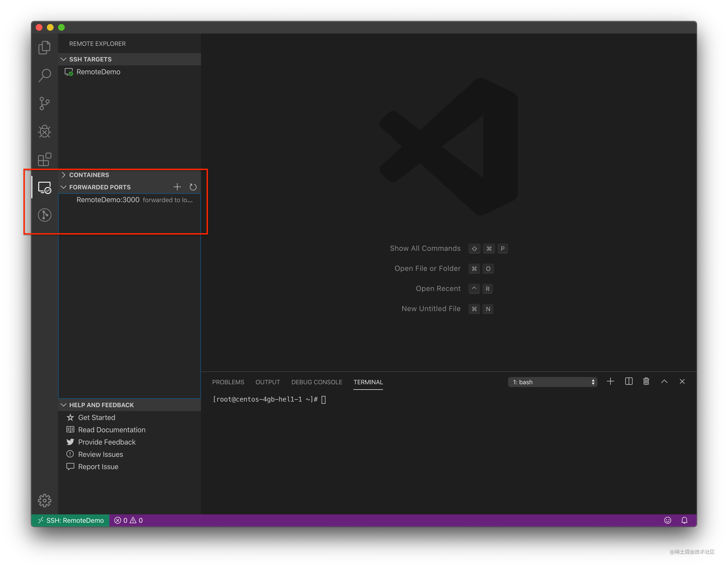The height and width of the screenshot is (568, 728).
Task: Kill the active terminal
Action: [646, 381]
